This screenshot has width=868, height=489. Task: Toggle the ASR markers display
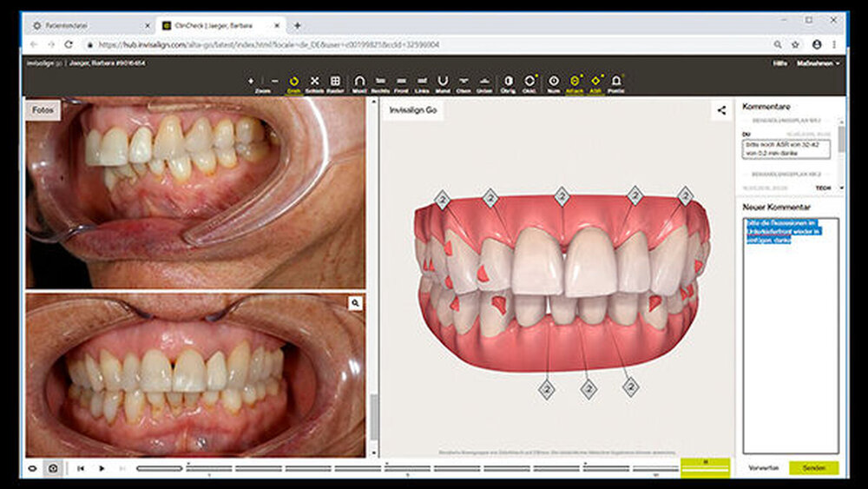[x=595, y=82]
